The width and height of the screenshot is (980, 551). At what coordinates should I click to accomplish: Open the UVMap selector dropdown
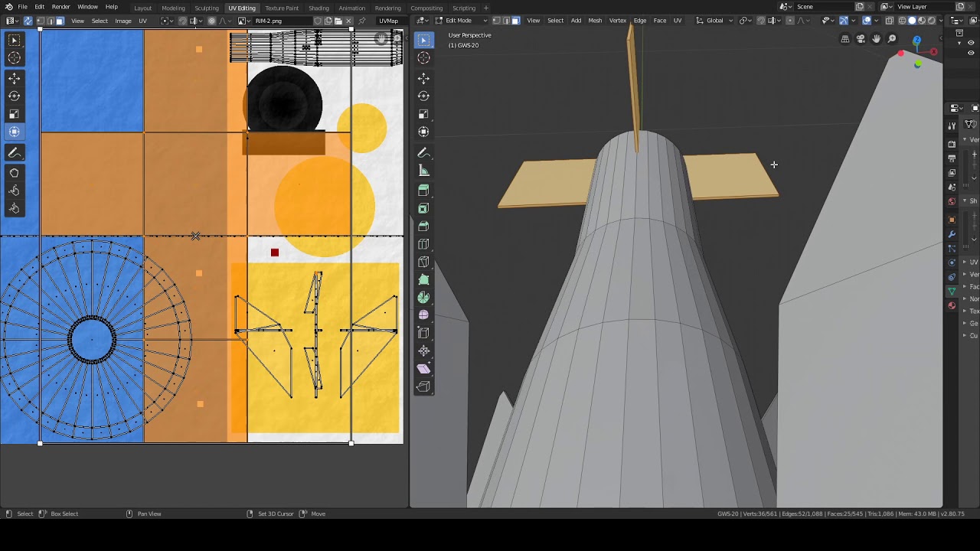pyautogui.click(x=390, y=21)
